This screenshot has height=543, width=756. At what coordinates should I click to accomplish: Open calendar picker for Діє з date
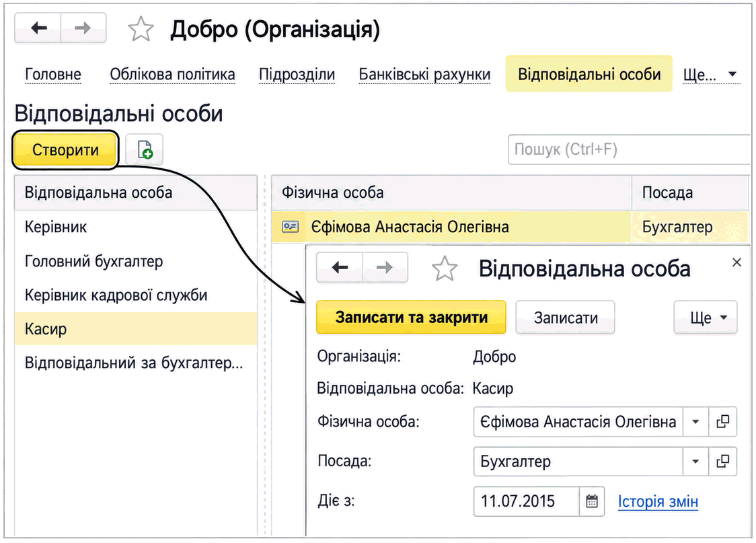pyautogui.click(x=592, y=501)
